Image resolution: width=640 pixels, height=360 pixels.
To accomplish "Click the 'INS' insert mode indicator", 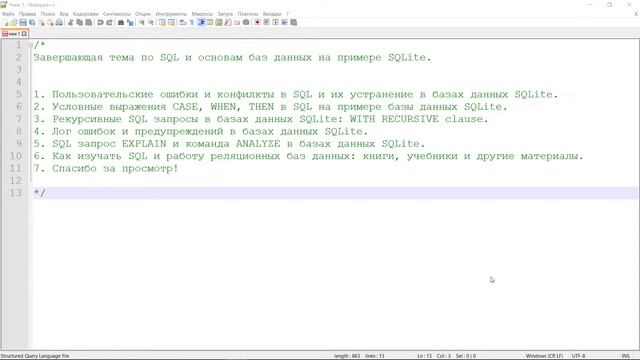I will (x=625, y=356).
